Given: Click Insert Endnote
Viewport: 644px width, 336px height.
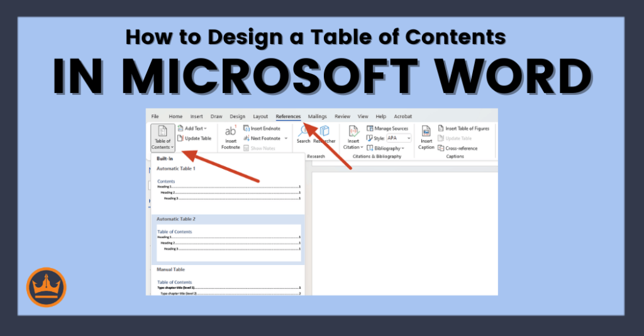Looking at the screenshot, I should click(x=262, y=128).
